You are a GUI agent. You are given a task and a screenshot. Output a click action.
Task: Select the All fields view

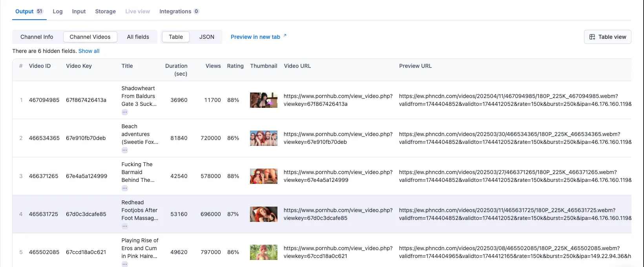[x=138, y=37]
